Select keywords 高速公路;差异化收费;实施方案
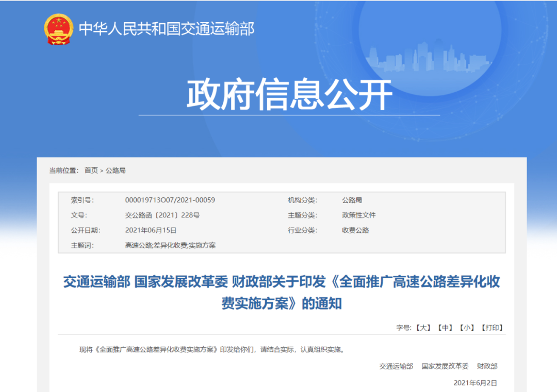The width and height of the screenshot is (557, 392). click(170, 246)
